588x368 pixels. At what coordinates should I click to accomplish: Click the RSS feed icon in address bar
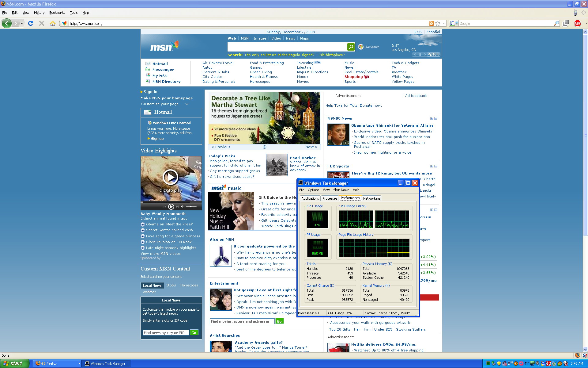(431, 23)
